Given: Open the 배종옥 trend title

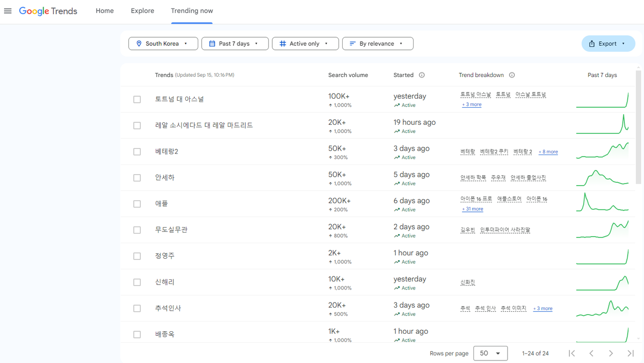Looking at the screenshot, I should click(x=165, y=334).
